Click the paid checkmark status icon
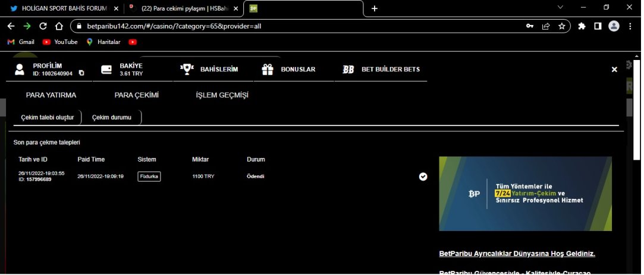The image size is (644, 275). pos(423,176)
